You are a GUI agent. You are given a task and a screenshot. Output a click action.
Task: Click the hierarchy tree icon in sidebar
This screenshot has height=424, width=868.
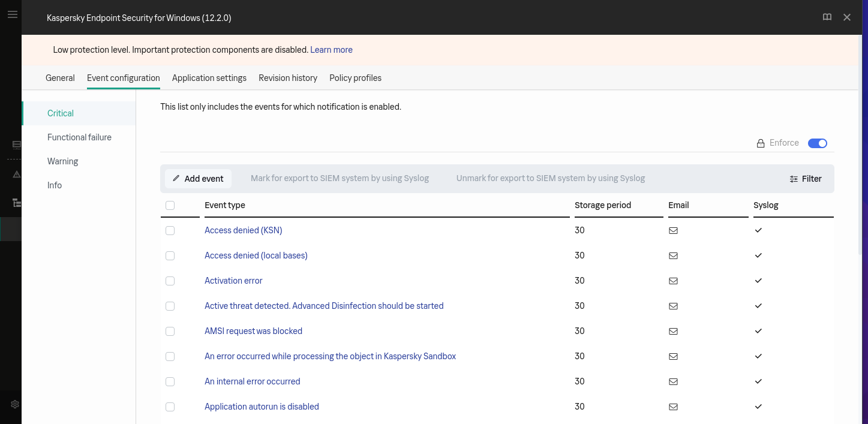click(17, 203)
